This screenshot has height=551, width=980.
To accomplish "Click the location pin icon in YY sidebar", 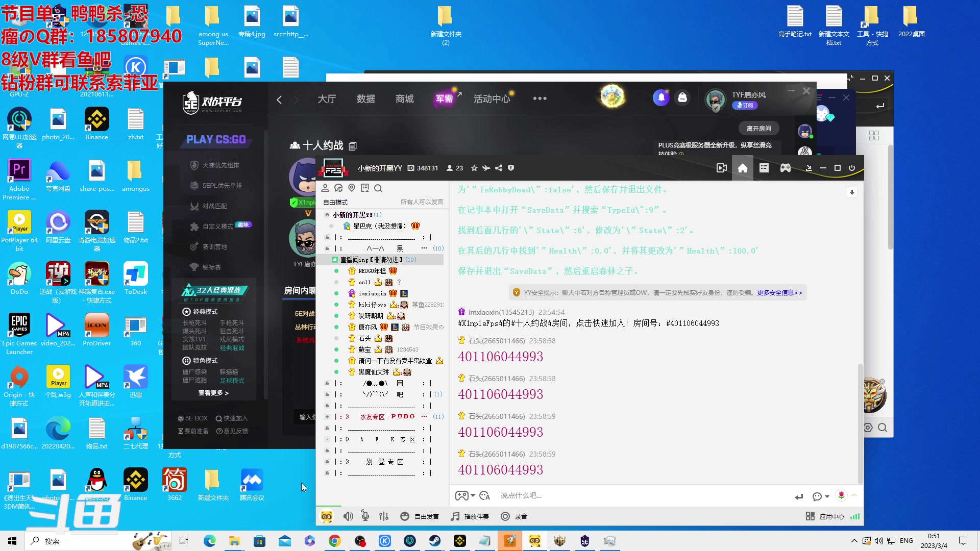I will [352, 188].
